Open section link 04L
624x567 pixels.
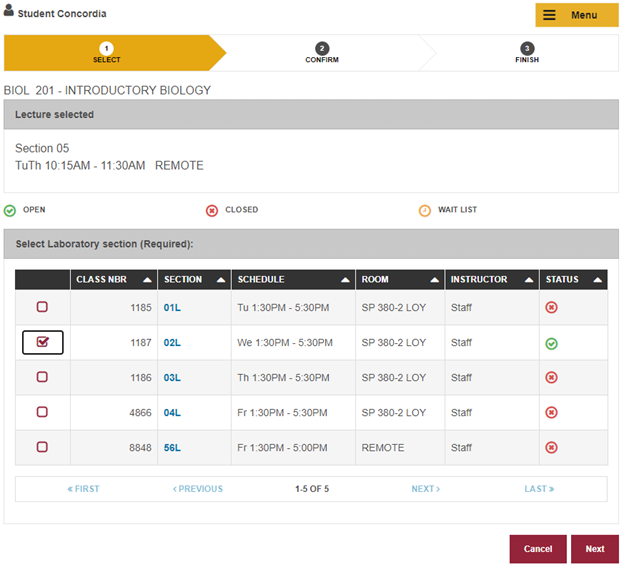click(172, 413)
